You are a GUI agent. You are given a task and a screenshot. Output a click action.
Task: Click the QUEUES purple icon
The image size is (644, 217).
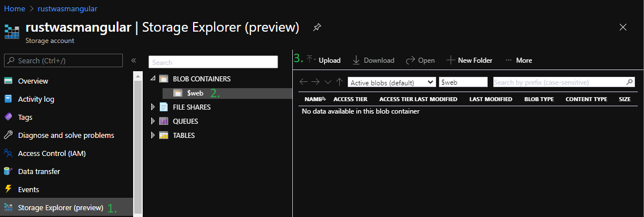(x=164, y=121)
